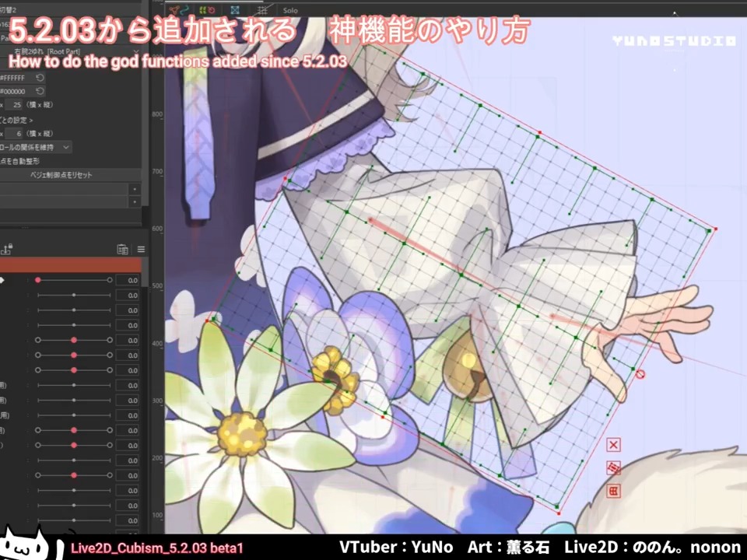Select the mesh vertex edit tool icon
Image resolution: width=747 pixels, height=560 pixels.
point(174,9)
